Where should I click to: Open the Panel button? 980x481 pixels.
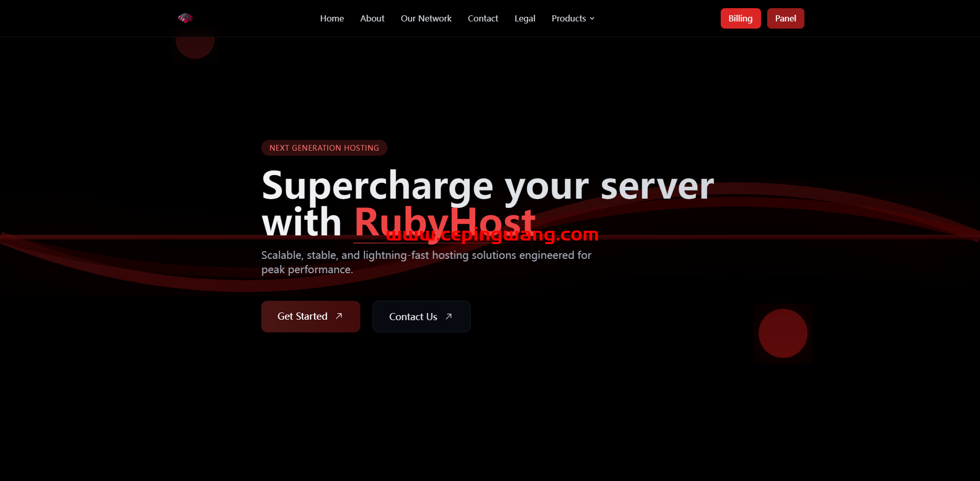(785, 18)
